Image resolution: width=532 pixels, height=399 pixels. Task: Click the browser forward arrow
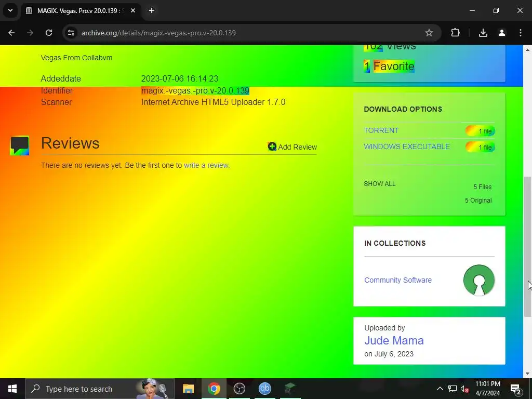[x=30, y=33]
